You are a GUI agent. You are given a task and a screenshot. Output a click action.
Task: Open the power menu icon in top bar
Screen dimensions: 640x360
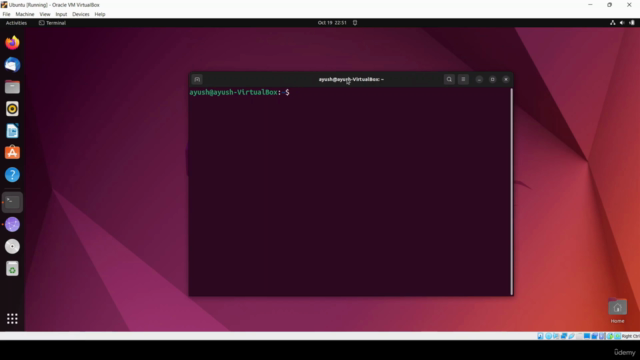pyautogui.click(x=632, y=23)
